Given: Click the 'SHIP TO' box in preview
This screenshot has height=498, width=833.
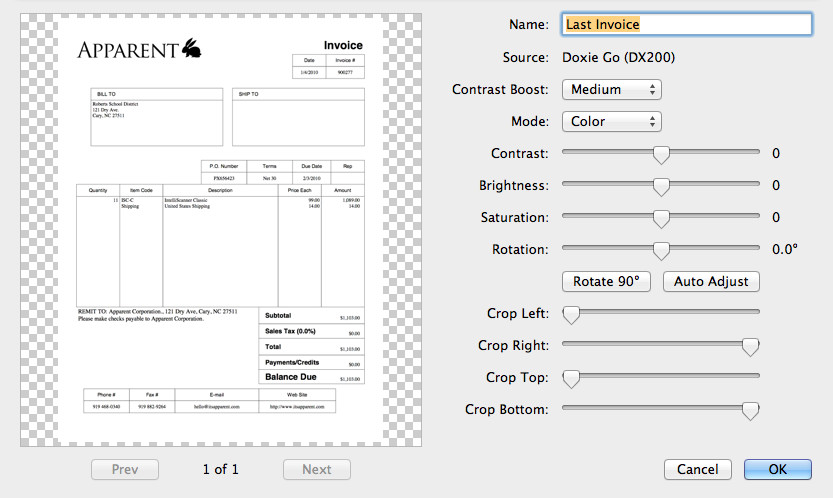Looking at the screenshot, I should pyautogui.click(x=299, y=117).
